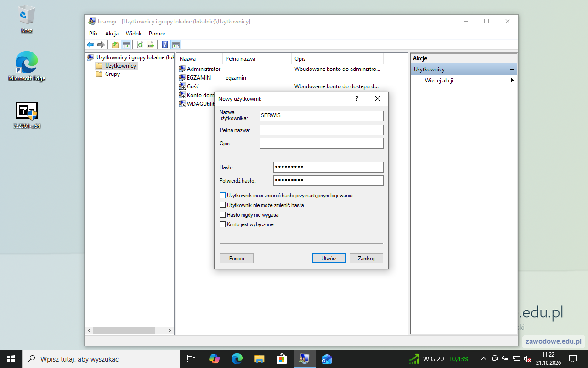Viewport: 588px width, 368px height.
Task: Open the Akcja menu
Action: (112, 34)
